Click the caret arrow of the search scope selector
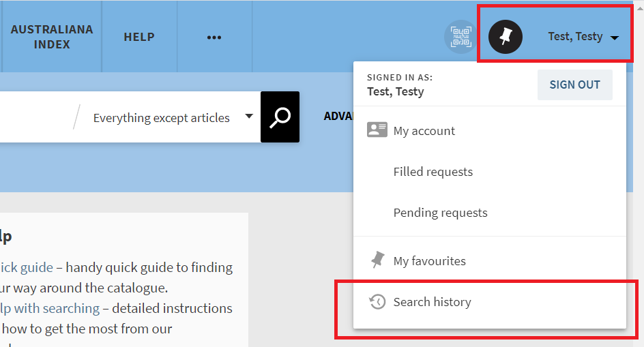644x347 pixels. point(249,117)
